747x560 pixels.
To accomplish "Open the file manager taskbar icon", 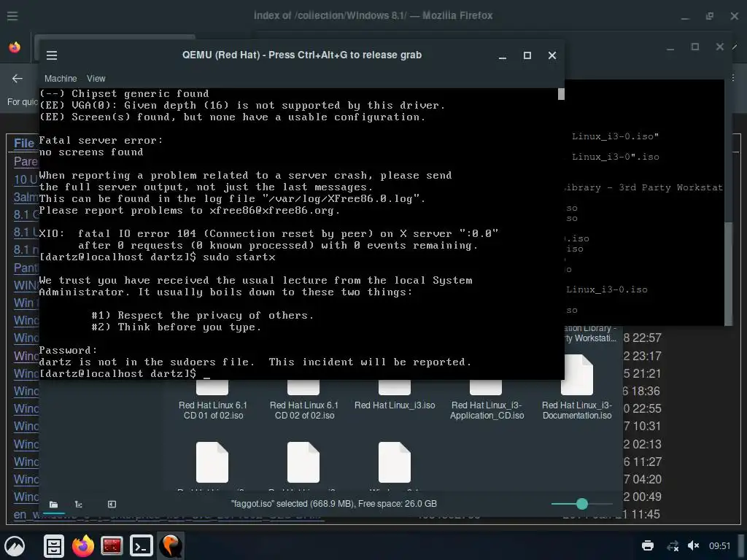I will point(54,545).
